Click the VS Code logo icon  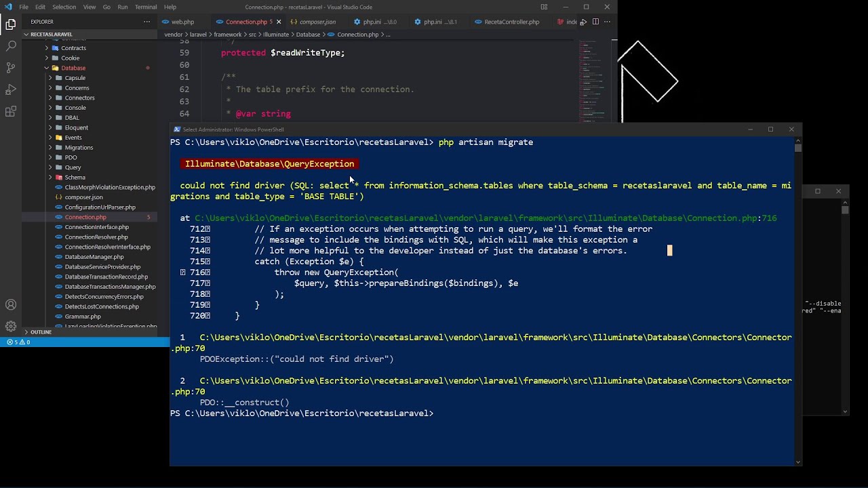pyautogui.click(x=8, y=7)
